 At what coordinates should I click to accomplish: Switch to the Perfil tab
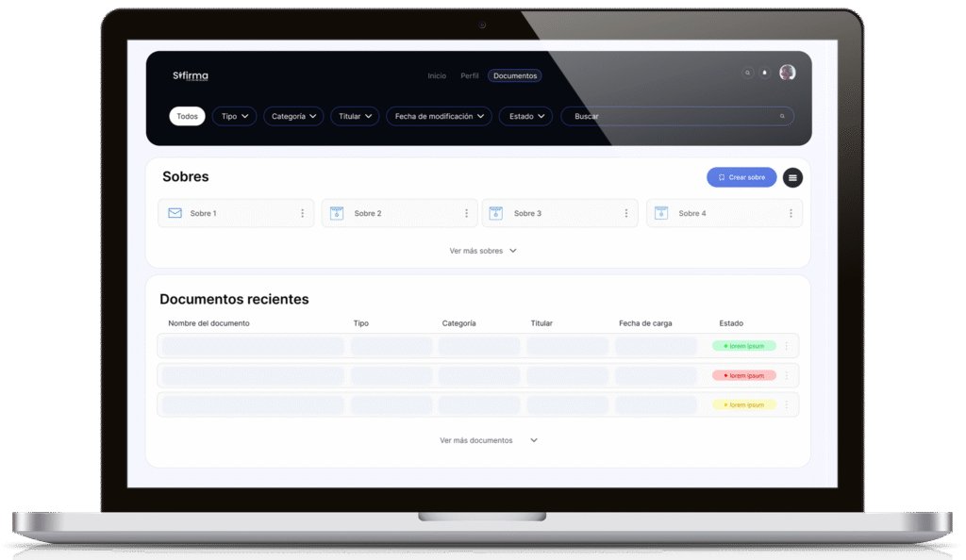470,75
